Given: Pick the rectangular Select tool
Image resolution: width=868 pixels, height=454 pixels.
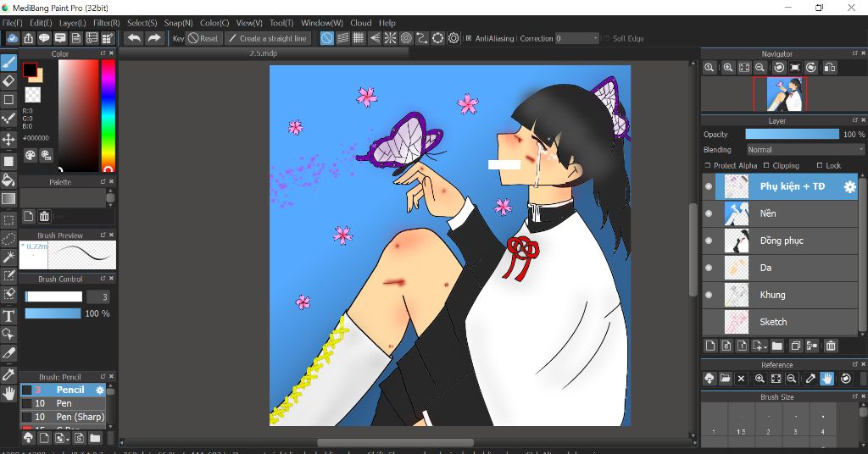Looking at the screenshot, I should (x=8, y=220).
